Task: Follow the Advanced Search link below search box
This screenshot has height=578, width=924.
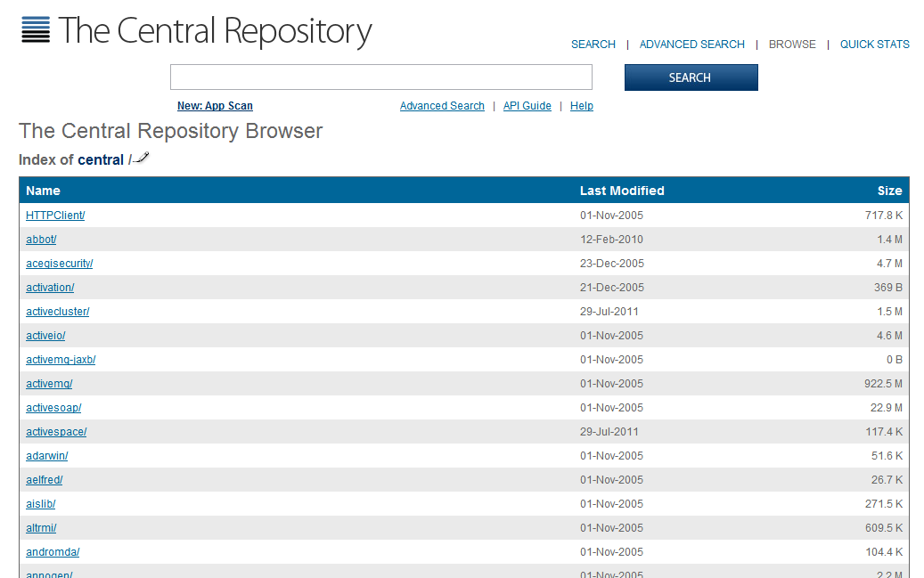Action: (x=442, y=106)
